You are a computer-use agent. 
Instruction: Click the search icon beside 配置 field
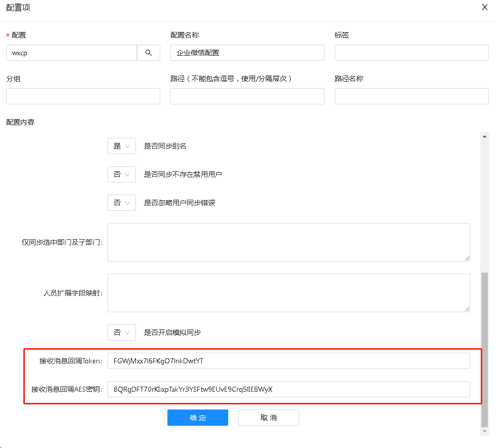(x=149, y=53)
